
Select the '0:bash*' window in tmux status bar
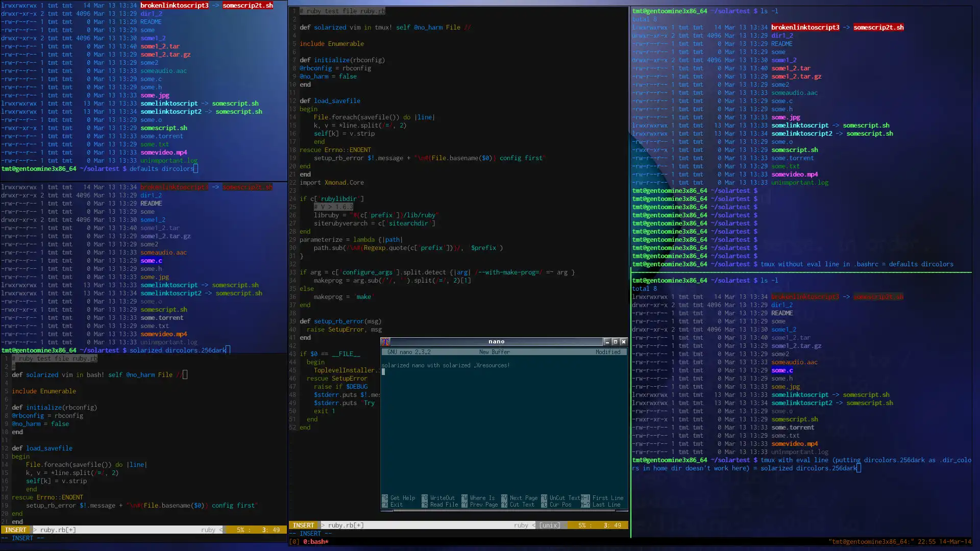click(316, 542)
